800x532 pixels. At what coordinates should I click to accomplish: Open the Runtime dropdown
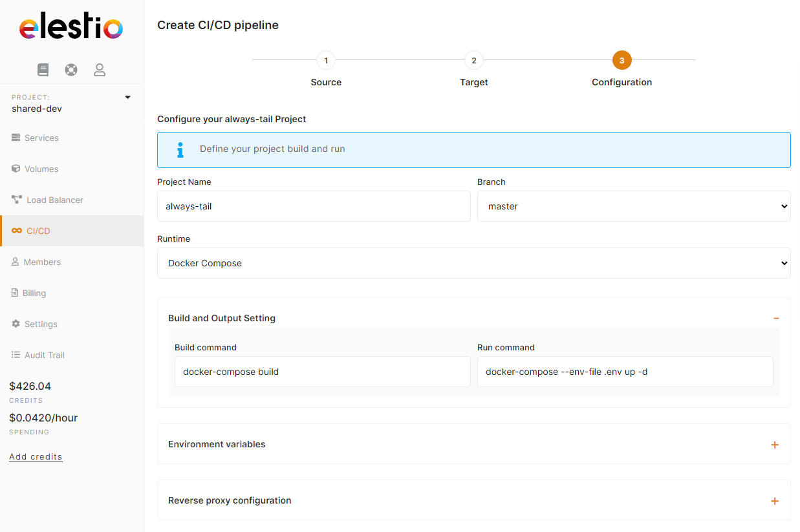click(x=473, y=263)
